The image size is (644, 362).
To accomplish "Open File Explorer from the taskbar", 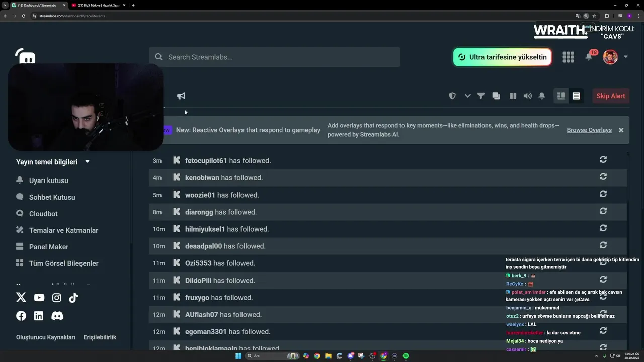I will click(x=328, y=356).
